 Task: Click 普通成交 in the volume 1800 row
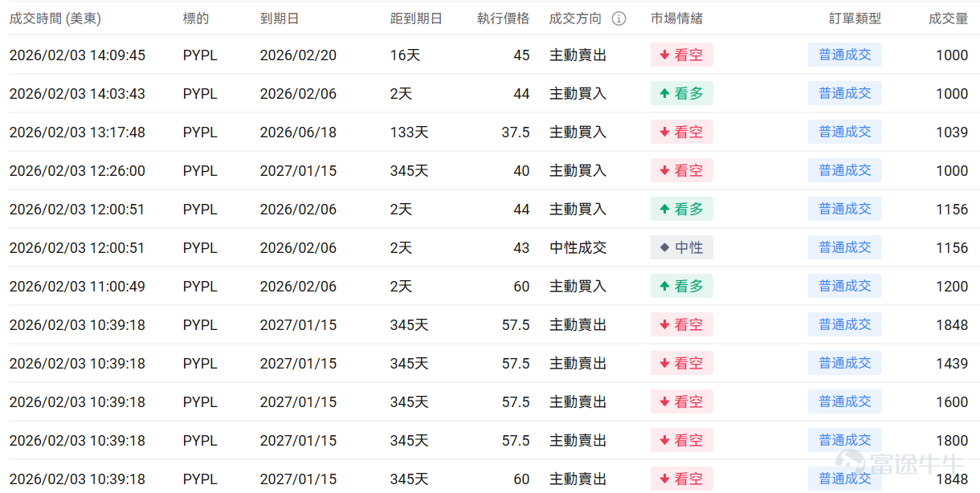point(845,440)
